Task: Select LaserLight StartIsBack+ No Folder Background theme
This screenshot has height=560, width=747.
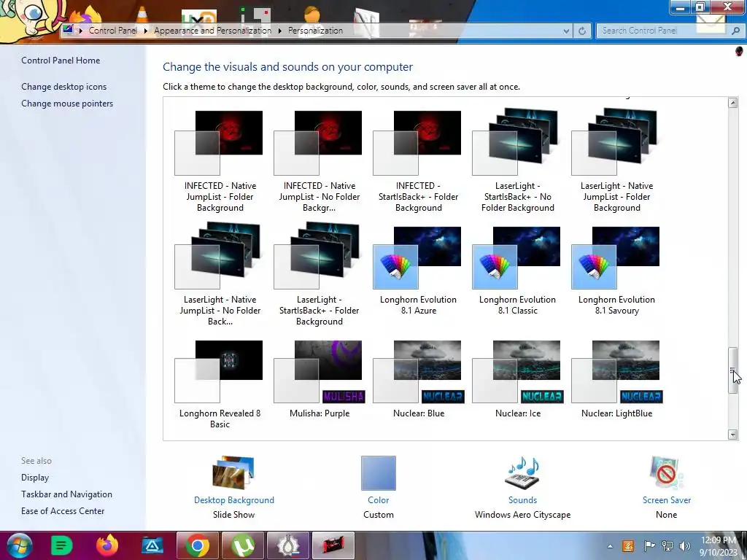Action: [x=517, y=161]
